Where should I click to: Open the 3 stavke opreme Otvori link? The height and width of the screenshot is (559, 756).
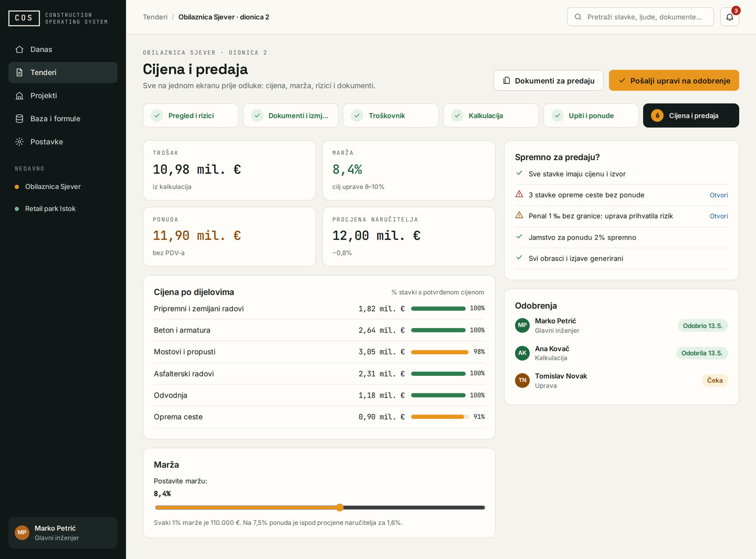click(x=719, y=195)
